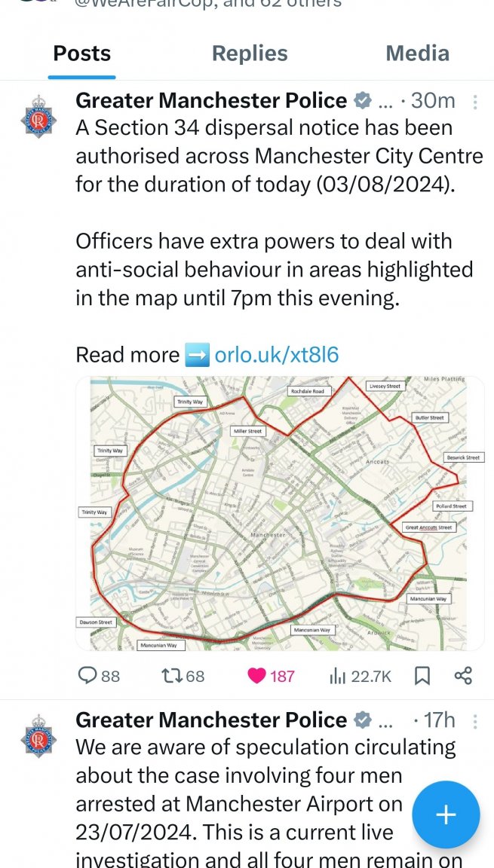Tap the compose new post plus button
This screenshot has width=494, height=868.
[x=446, y=815]
